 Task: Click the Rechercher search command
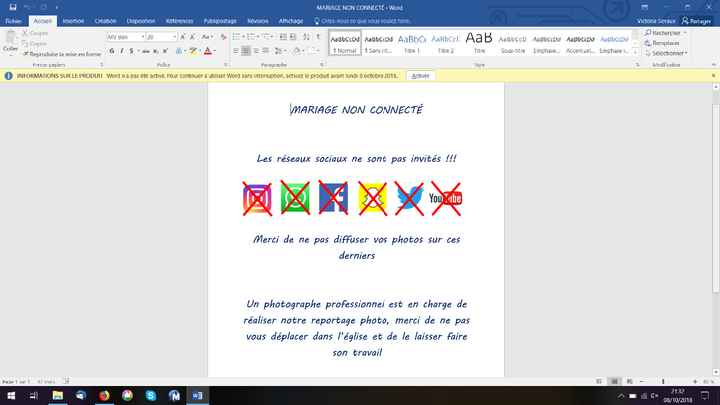[663, 33]
